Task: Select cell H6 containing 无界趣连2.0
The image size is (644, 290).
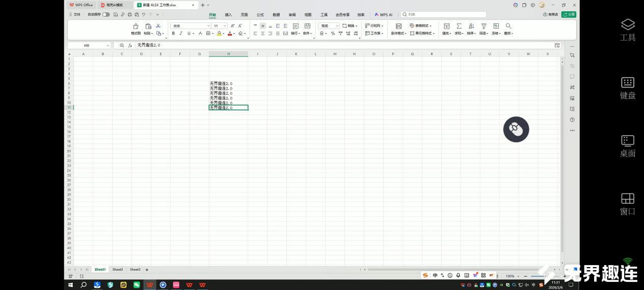Action: (228, 84)
